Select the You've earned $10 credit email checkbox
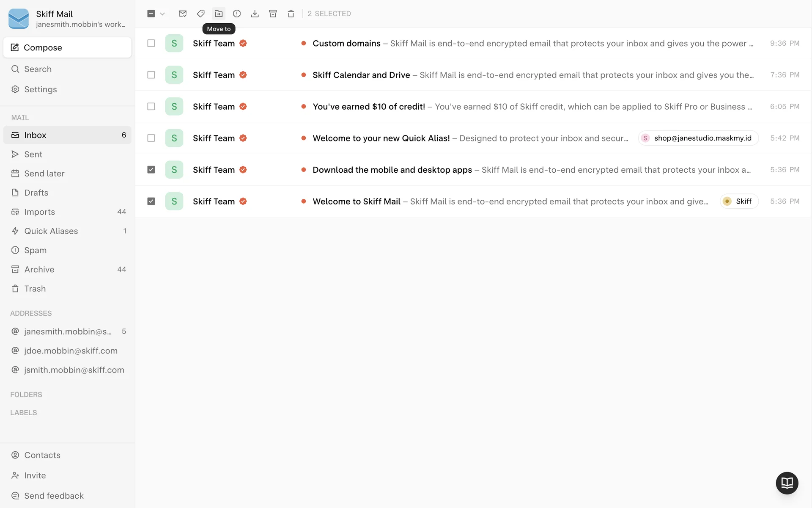 tap(151, 106)
